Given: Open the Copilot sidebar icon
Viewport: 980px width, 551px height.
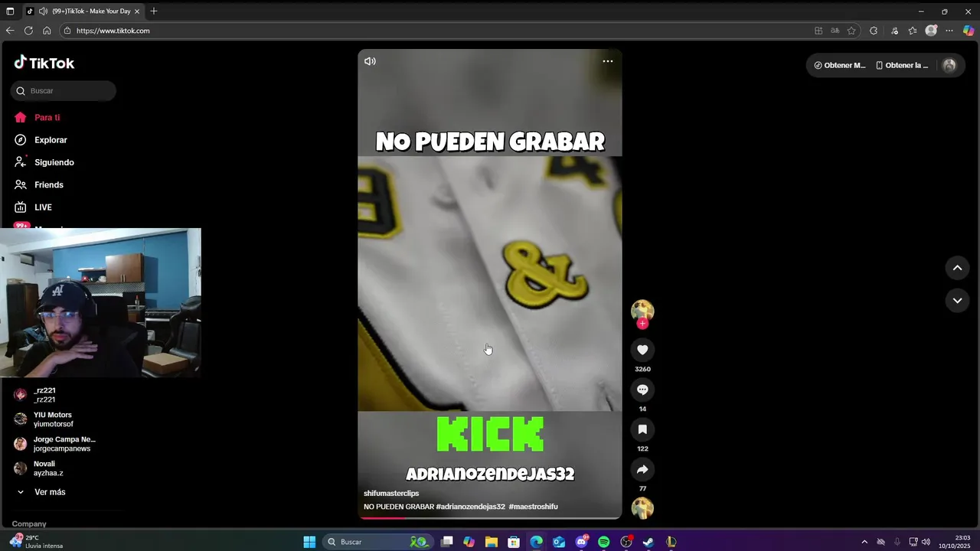Looking at the screenshot, I should [969, 31].
